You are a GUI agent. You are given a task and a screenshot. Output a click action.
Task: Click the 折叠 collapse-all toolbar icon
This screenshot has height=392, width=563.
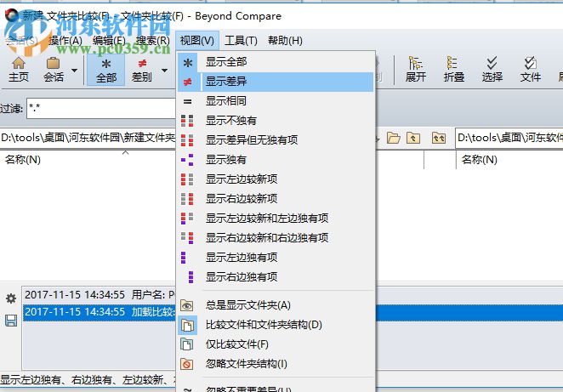454,70
